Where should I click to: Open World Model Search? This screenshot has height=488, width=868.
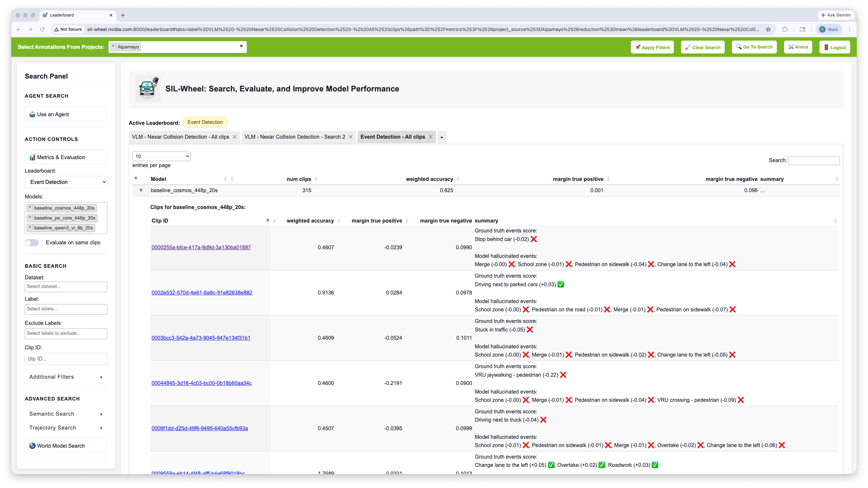66,445
